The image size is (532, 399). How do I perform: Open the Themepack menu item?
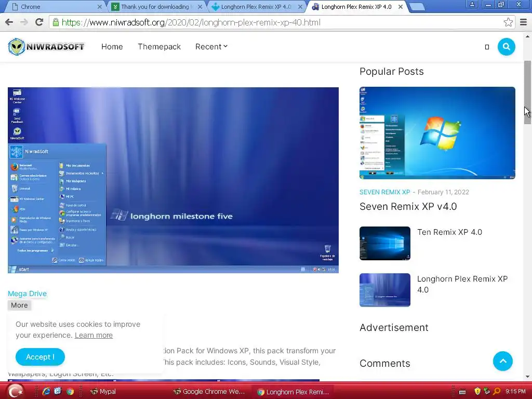(159, 47)
